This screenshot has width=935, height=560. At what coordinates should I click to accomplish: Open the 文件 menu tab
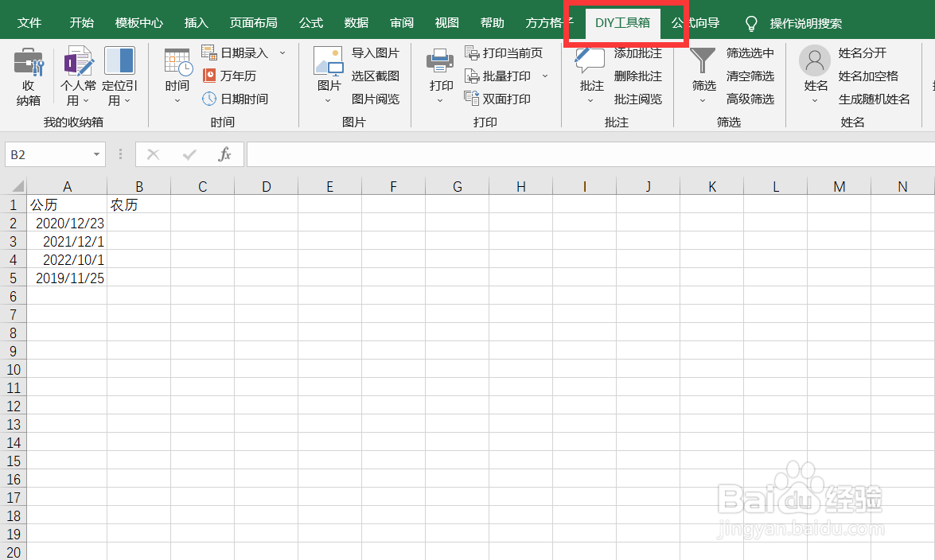point(29,22)
